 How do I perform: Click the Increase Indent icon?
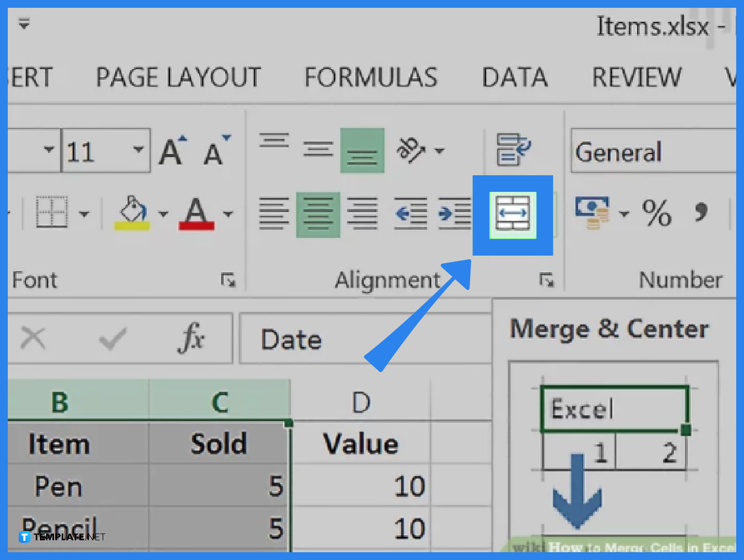click(x=453, y=213)
